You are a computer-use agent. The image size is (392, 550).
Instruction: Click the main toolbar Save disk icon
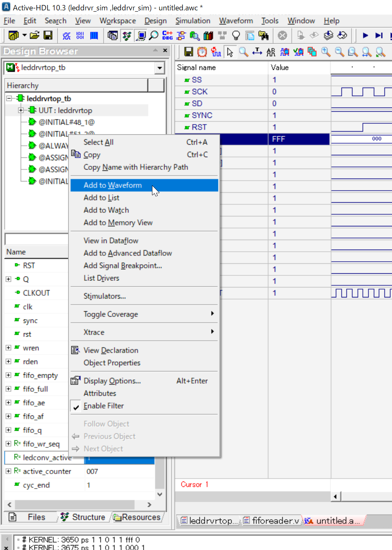48,35
